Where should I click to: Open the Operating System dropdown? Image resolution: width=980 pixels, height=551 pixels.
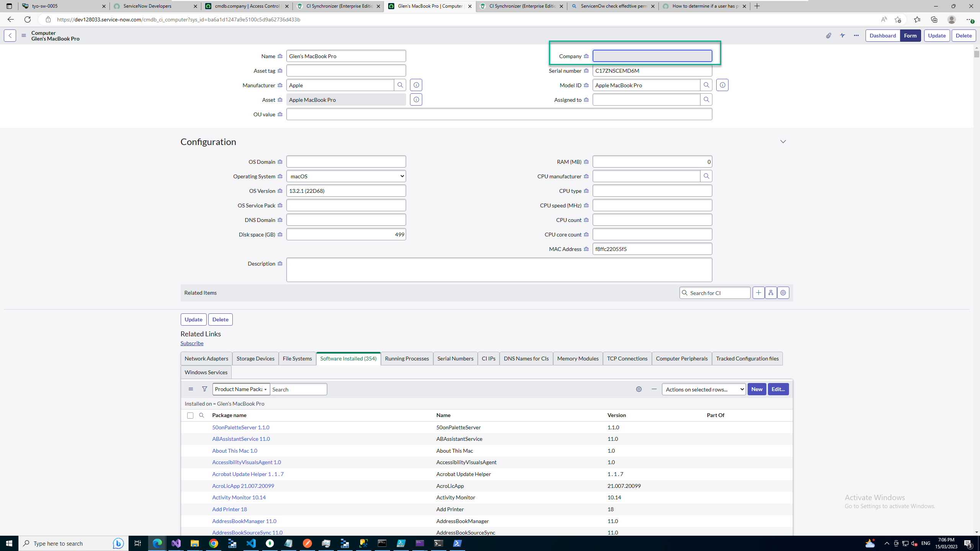(346, 176)
